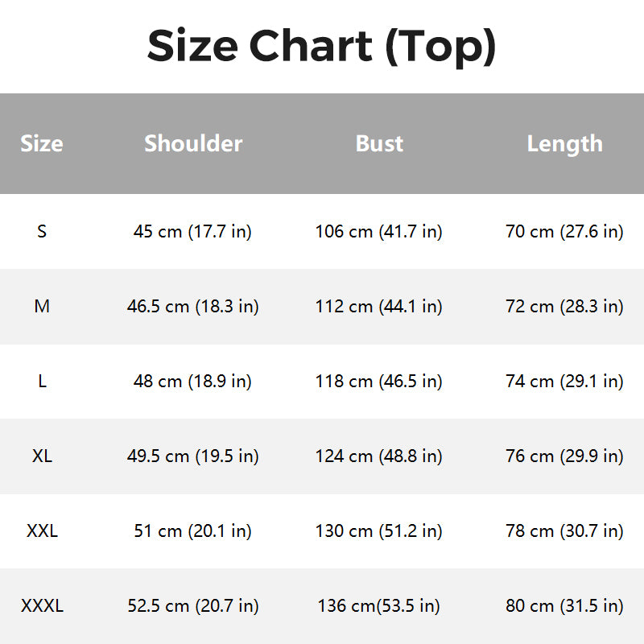Click the 76 cm length measurement
The width and height of the screenshot is (644, 644).
click(564, 456)
